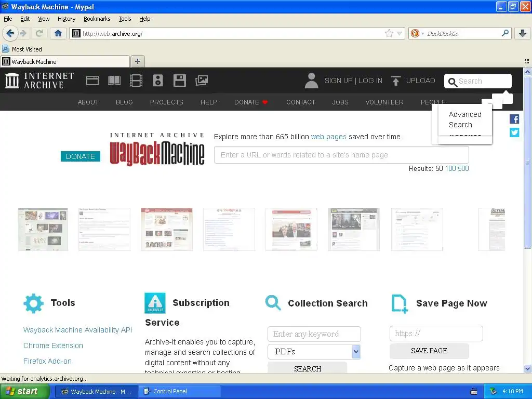Open the LOG IN link

tap(370, 81)
